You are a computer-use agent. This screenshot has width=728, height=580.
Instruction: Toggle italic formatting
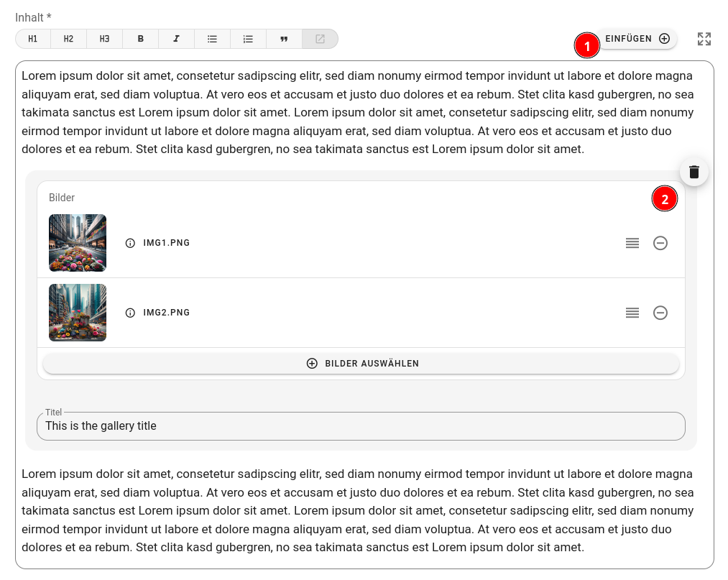click(x=176, y=39)
